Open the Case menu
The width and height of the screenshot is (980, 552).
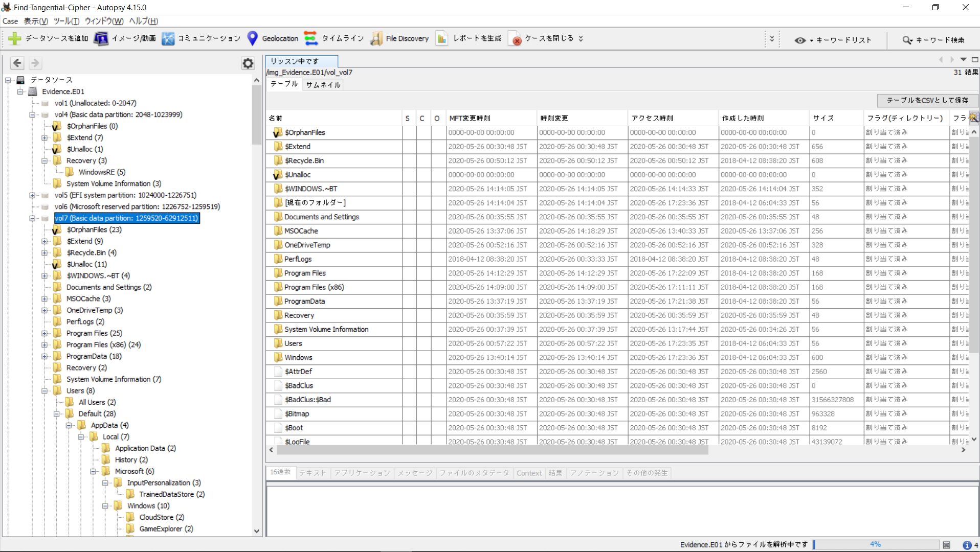coord(10,21)
